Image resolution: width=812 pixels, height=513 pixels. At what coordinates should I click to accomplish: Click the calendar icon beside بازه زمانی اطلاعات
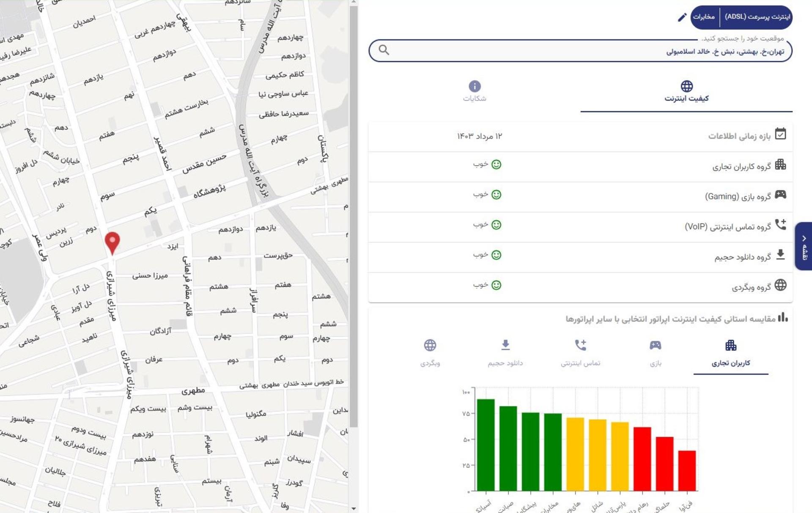pos(780,134)
